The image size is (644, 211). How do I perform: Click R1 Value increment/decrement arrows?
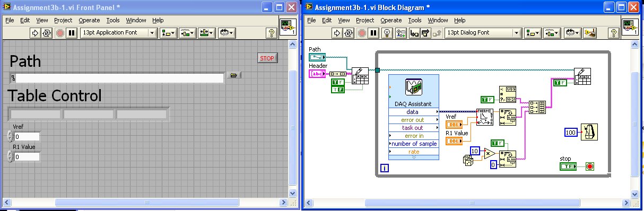(x=10, y=157)
